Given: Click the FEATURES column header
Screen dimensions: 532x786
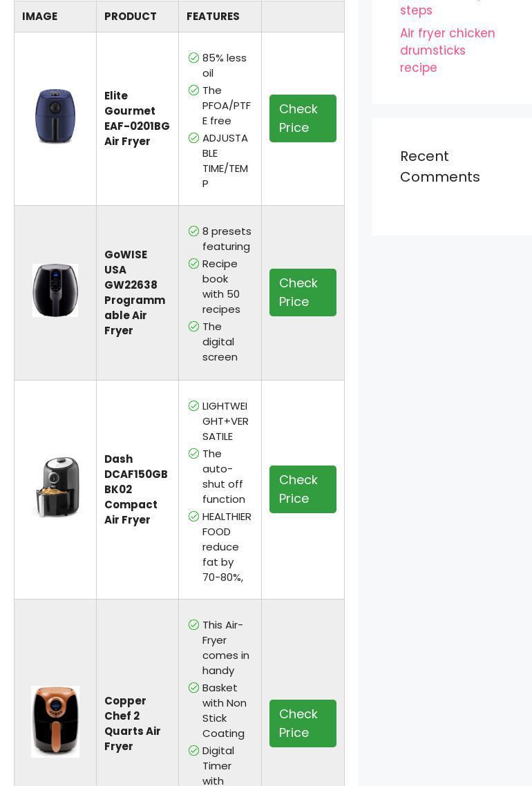Looking at the screenshot, I should coord(213,17).
